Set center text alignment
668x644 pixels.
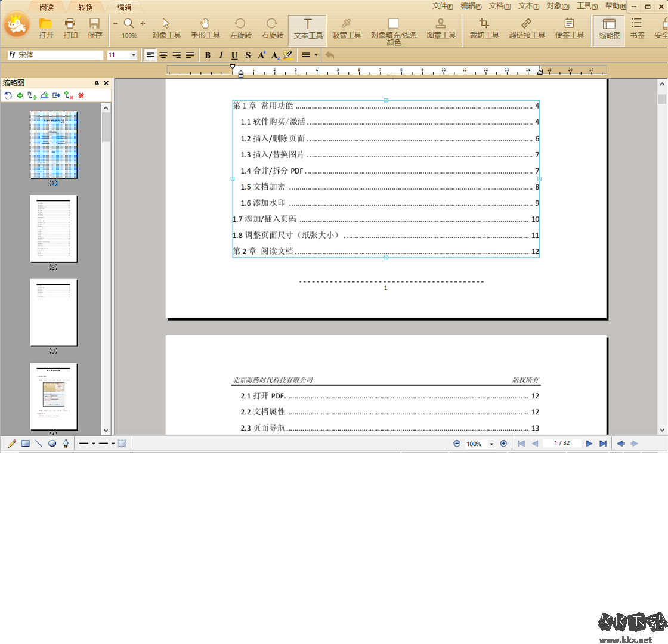pyautogui.click(x=163, y=55)
